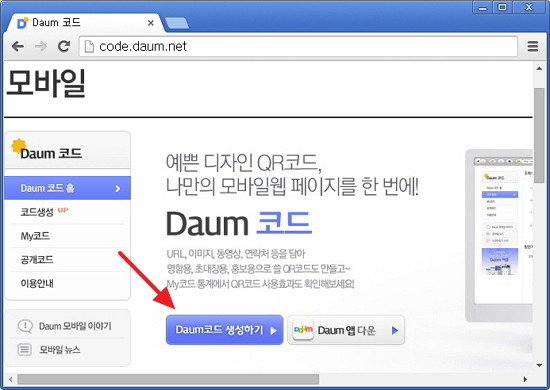Open 코드생성 in the sidebar menu
Image resolution: width=550 pixels, height=390 pixels.
tap(37, 212)
